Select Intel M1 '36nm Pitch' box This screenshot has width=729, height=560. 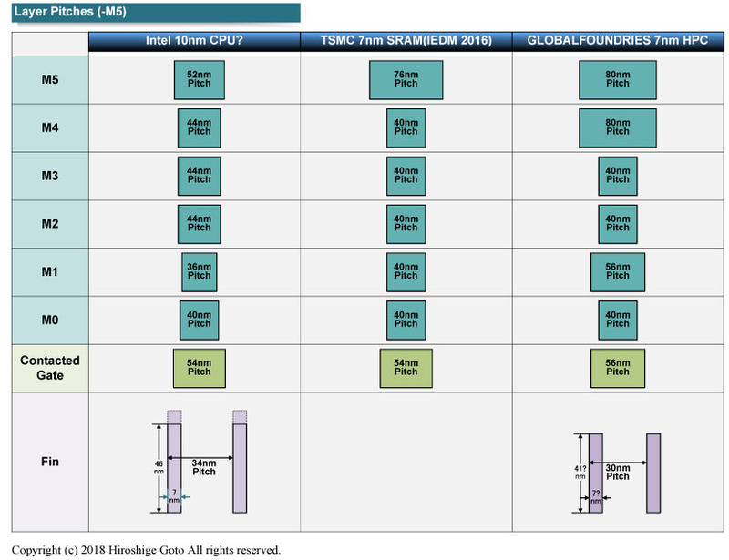(200, 272)
